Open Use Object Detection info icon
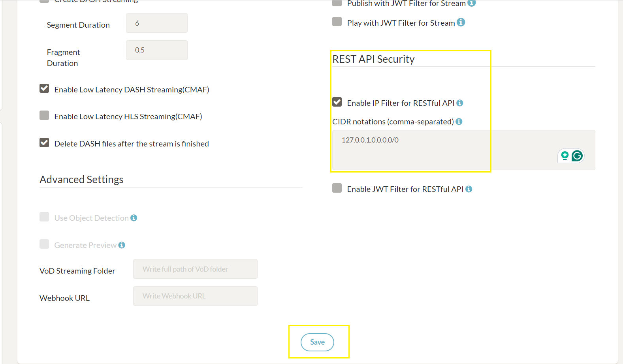 point(134,218)
